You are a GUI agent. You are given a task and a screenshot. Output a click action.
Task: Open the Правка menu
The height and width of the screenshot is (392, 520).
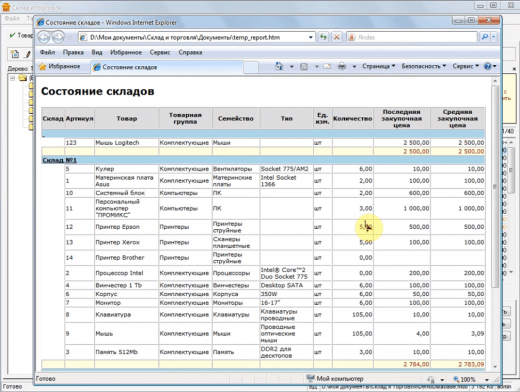tap(73, 52)
